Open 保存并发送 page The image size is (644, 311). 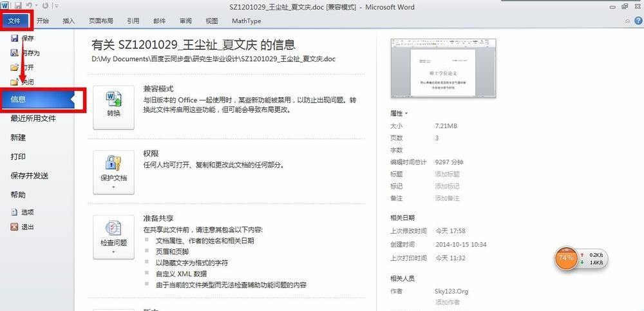pos(30,176)
